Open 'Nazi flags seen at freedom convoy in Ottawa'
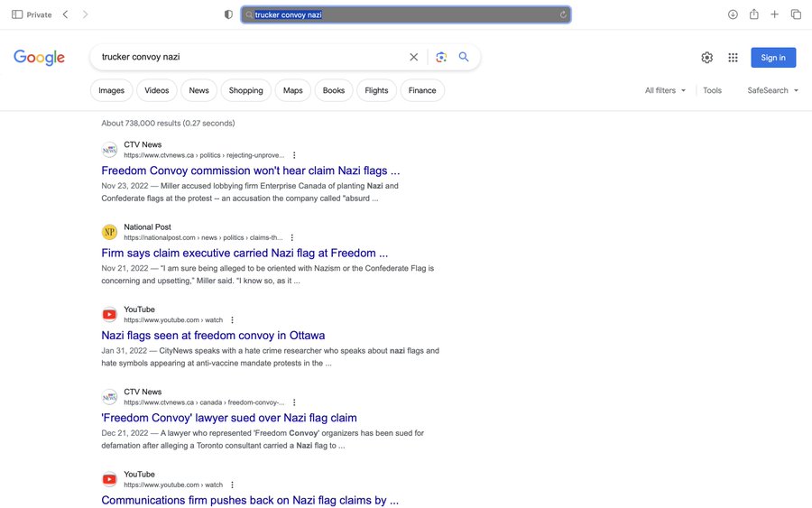 point(213,335)
